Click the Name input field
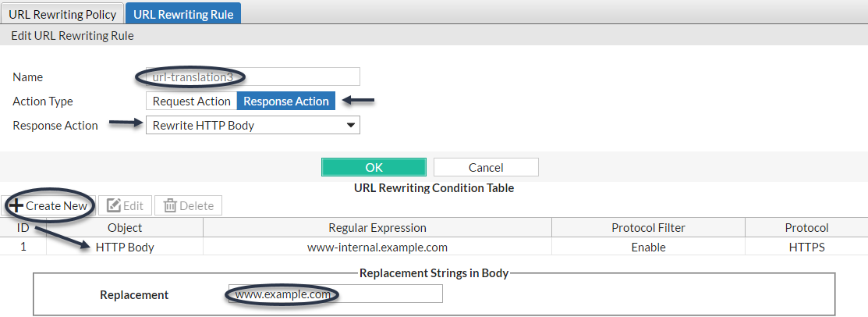 248,77
